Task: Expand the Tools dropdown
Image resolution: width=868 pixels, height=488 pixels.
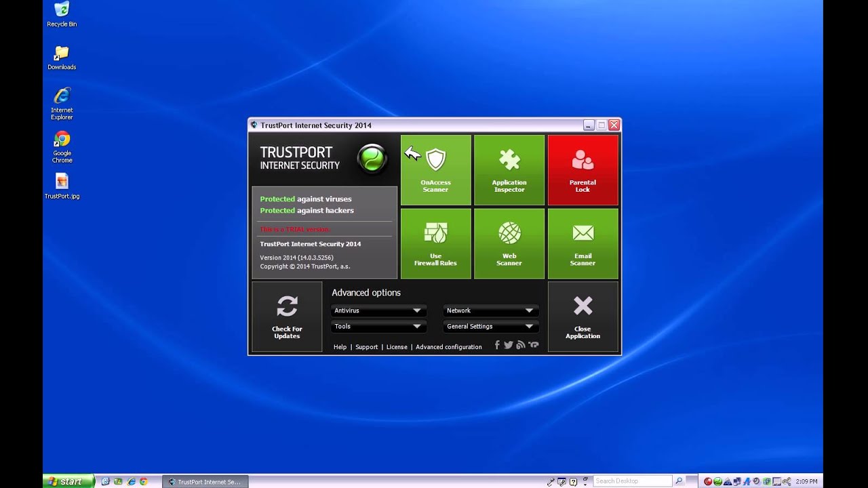Action: 378,326
